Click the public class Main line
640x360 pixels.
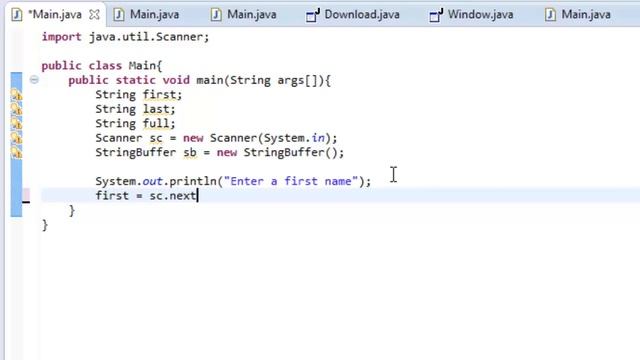pos(102,66)
